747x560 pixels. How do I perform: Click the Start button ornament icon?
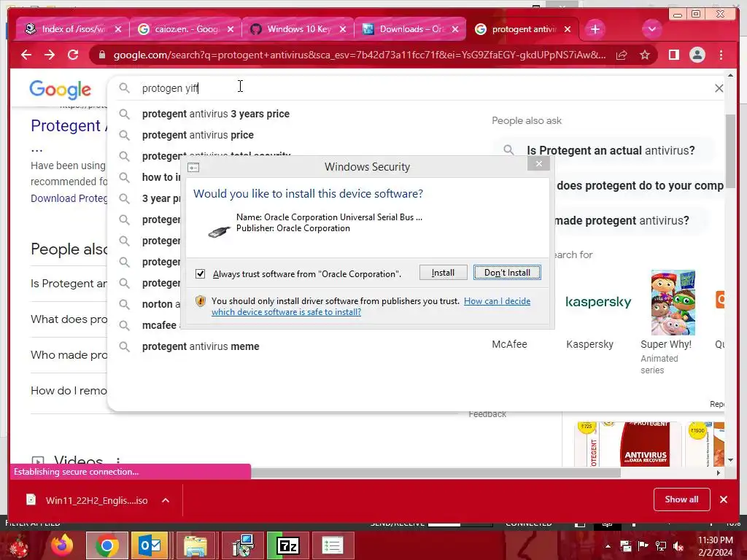point(17,545)
